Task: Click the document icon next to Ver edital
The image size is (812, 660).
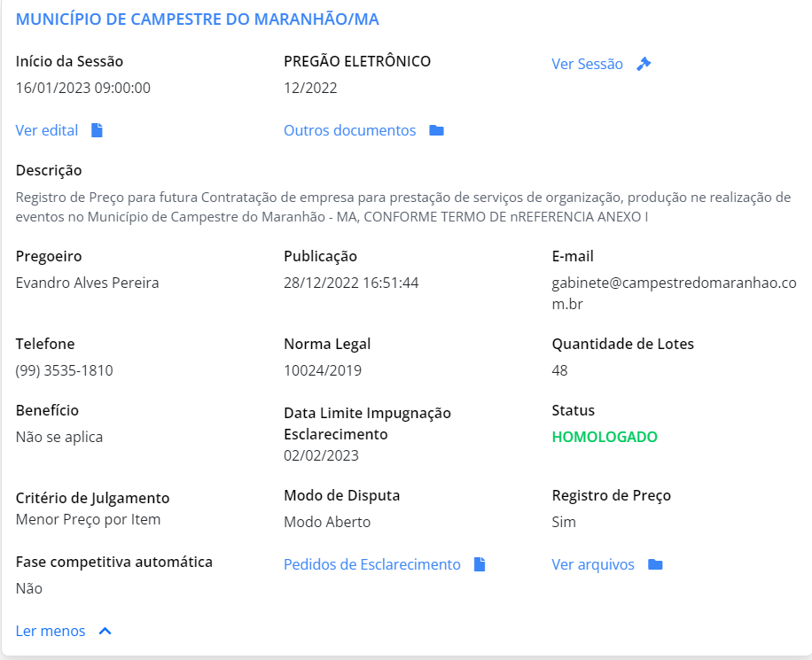Action: (97, 130)
